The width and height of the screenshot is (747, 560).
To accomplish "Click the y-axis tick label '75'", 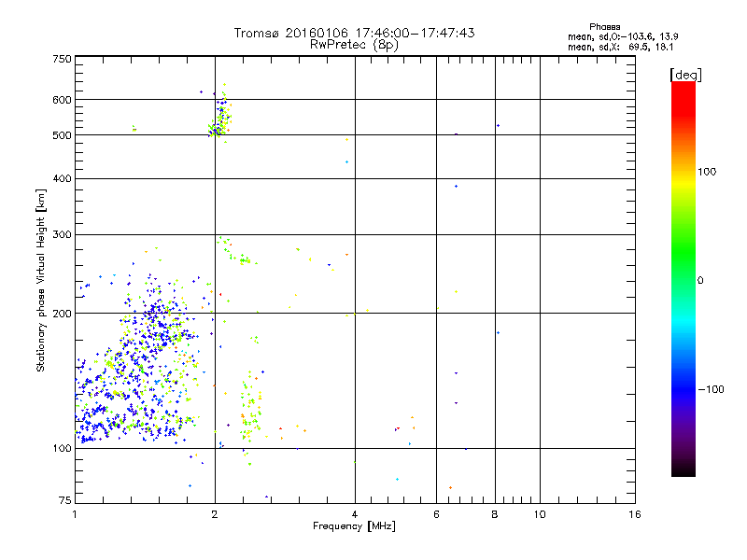I will (65, 500).
